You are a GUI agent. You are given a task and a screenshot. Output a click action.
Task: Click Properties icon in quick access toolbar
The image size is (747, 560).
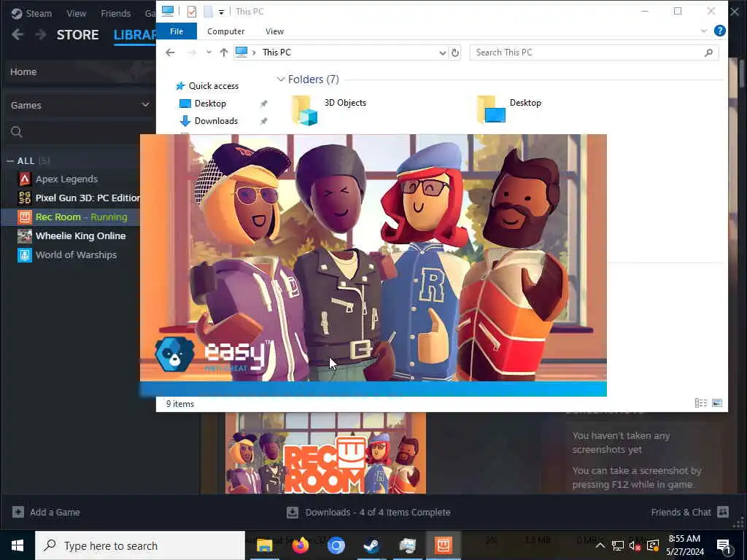tap(192, 12)
